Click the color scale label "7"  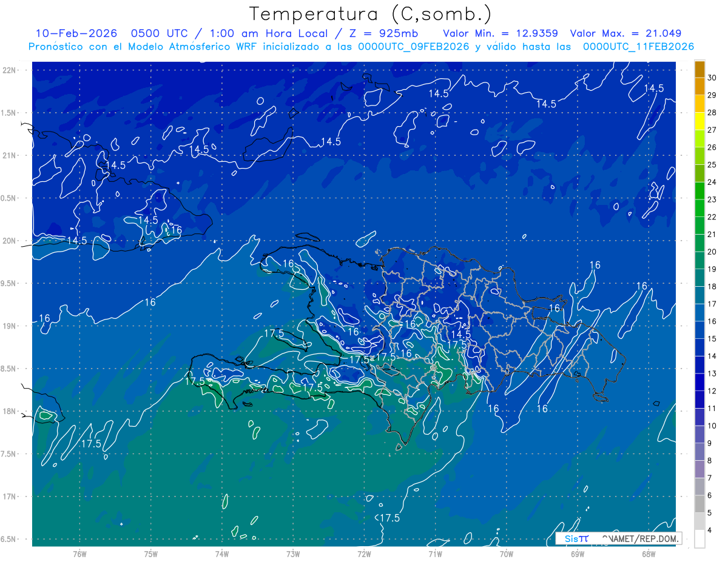pyautogui.click(x=711, y=478)
